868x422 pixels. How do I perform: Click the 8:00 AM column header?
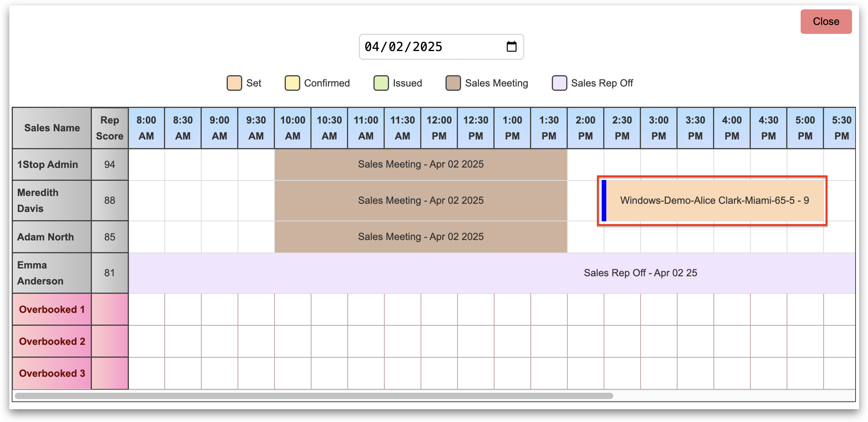pyautogui.click(x=146, y=128)
